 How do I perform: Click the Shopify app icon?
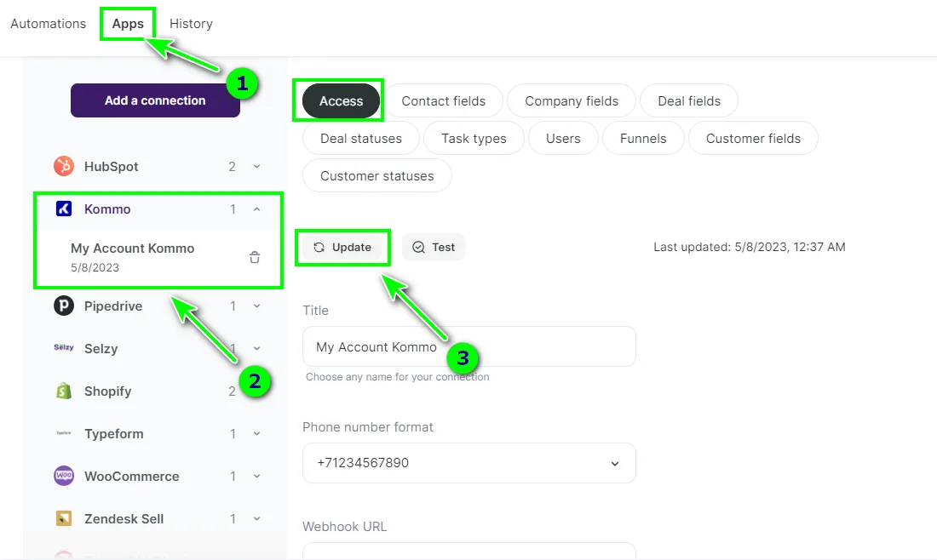point(64,391)
